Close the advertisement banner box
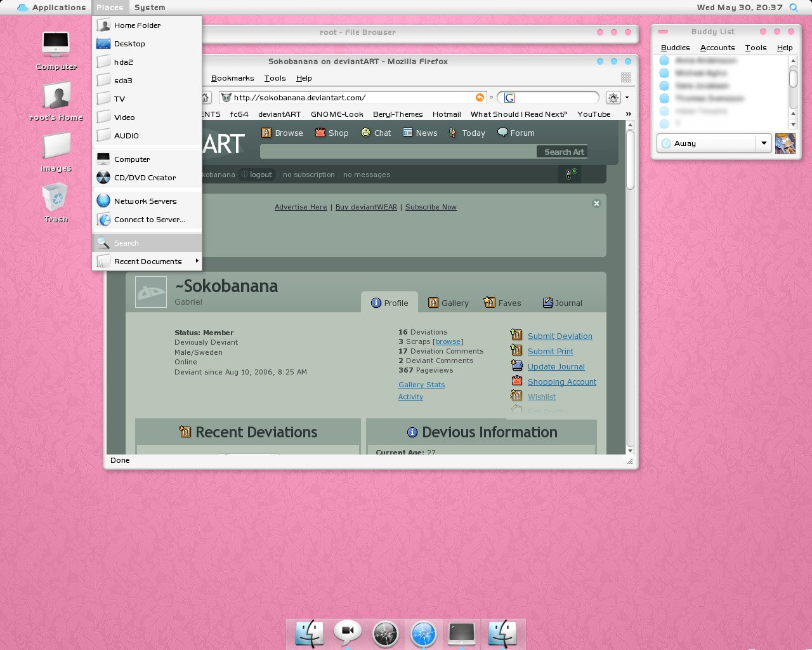 pyautogui.click(x=596, y=203)
